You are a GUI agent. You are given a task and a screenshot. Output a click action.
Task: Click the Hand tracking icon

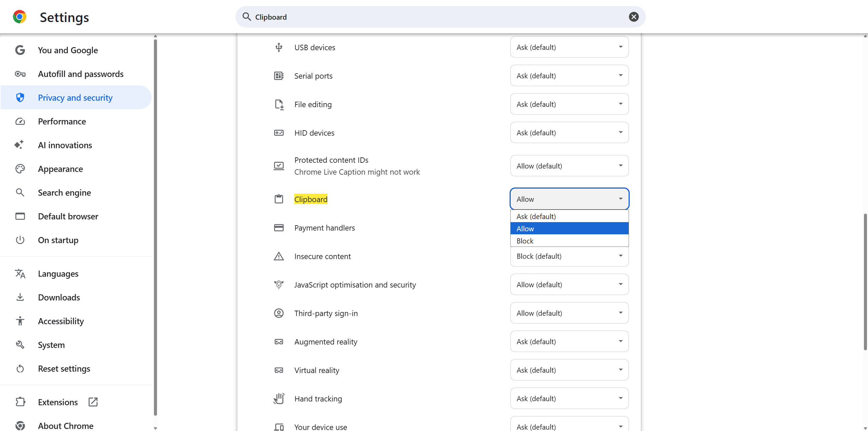pyautogui.click(x=279, y=398)
